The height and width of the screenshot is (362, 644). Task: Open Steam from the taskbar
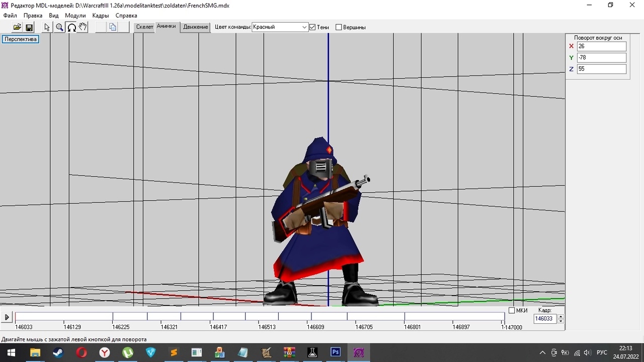tap(58, 352)
